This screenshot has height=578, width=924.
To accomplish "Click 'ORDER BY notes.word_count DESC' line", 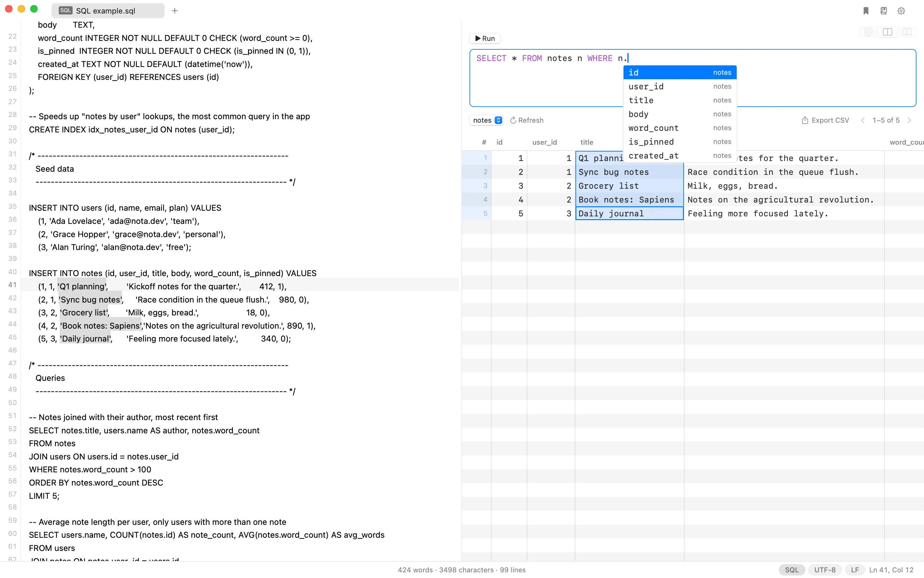I will pyautogui.click(x=96, y=483).
